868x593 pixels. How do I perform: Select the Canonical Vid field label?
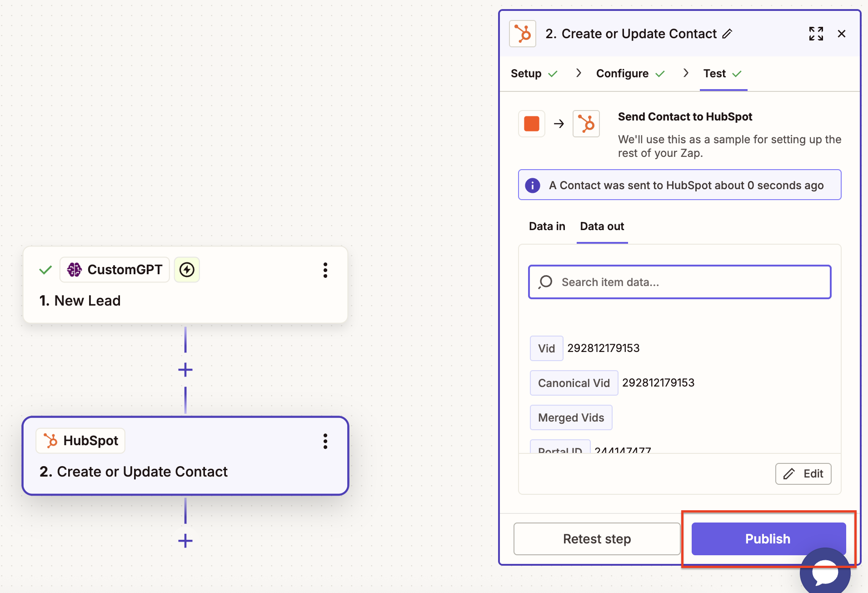click(574, 383)
